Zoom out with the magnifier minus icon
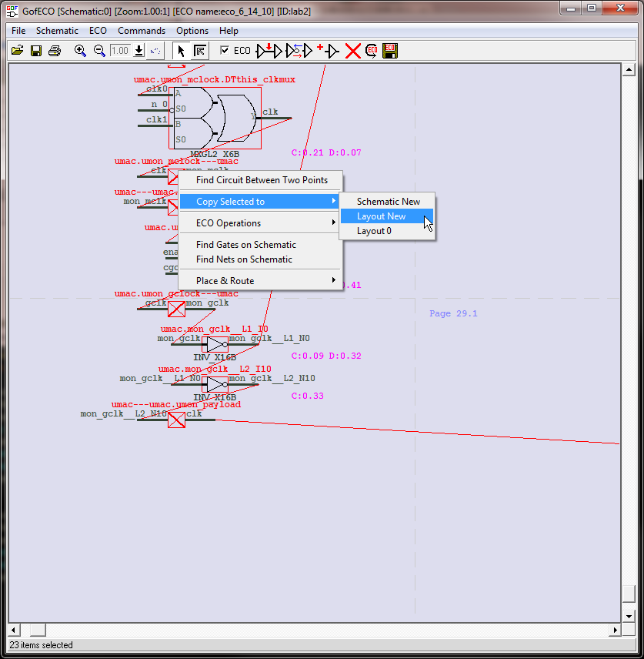The height and width of the screenshot is (659, 644). [x=99, y=51]
